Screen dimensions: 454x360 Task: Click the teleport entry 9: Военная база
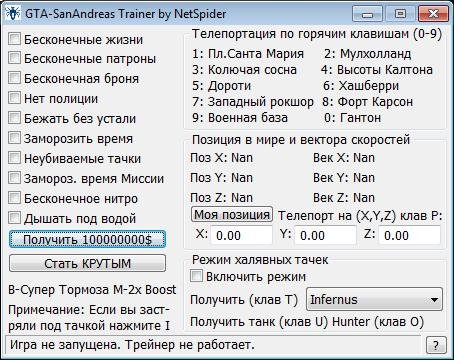tap(240, 118)
